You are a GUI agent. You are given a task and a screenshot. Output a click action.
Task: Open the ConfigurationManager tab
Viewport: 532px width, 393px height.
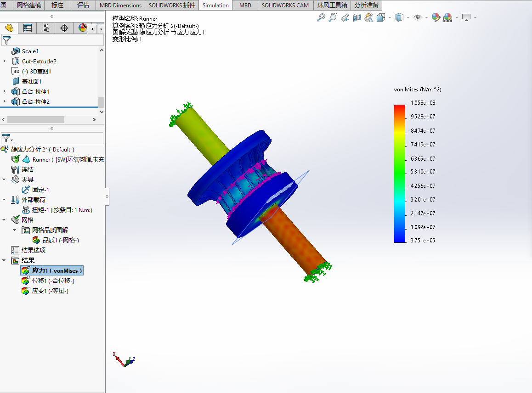(46, 28)
